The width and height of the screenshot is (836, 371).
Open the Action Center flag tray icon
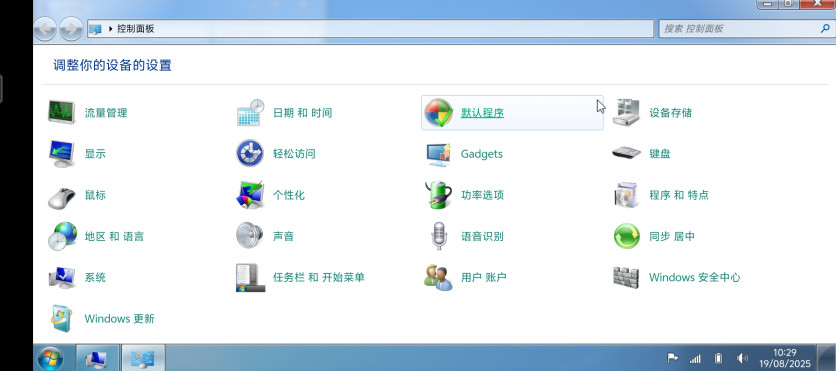click(672, 358)
